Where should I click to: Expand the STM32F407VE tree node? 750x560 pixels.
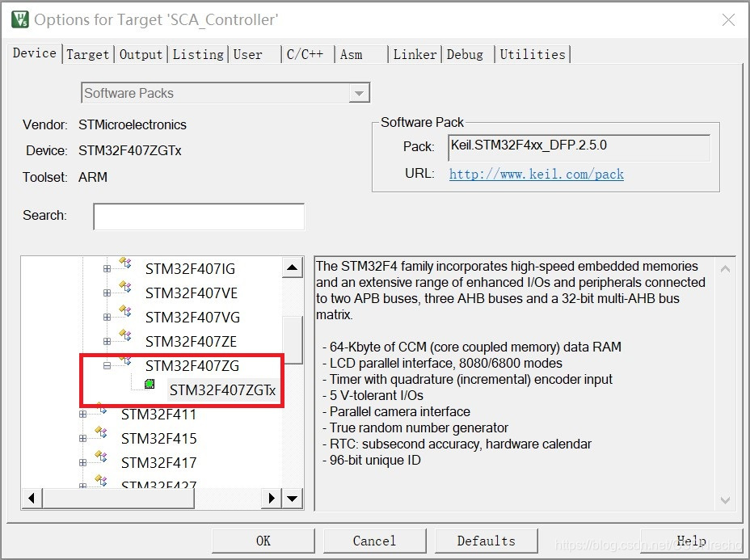pyautogui.click(x=107, y=293)
